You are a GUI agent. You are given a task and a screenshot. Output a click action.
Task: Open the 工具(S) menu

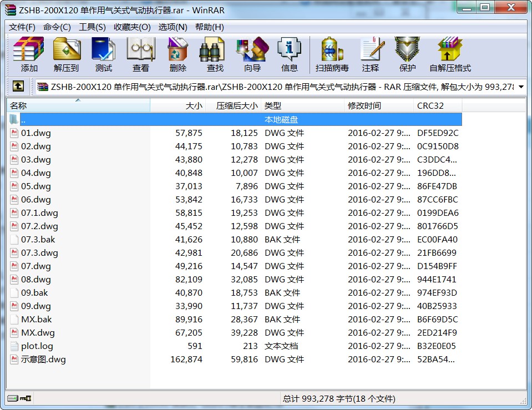click(x=92, y=27)
